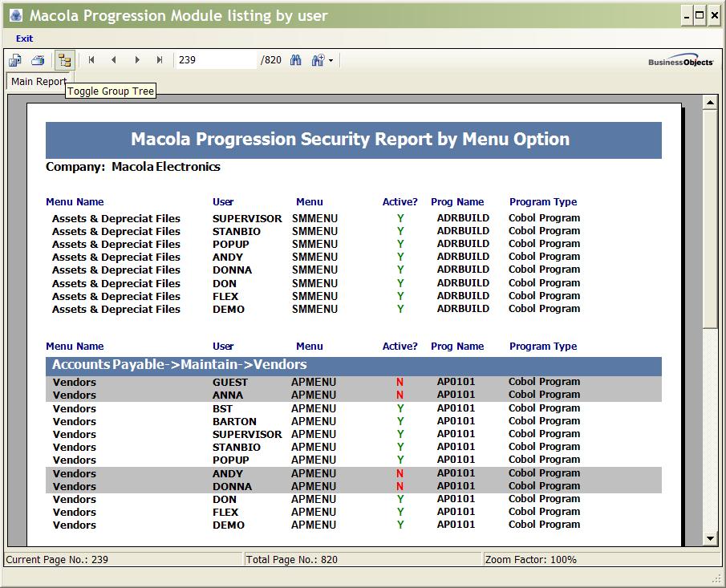Click Cobol Program in the Vendors DEMO row
This screenshot has height=588, width=726.
click(544, 525)
